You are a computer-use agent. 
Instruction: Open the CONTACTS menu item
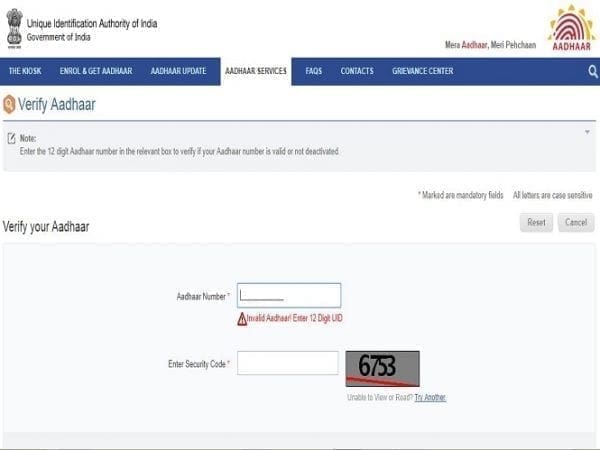[357, 71]
